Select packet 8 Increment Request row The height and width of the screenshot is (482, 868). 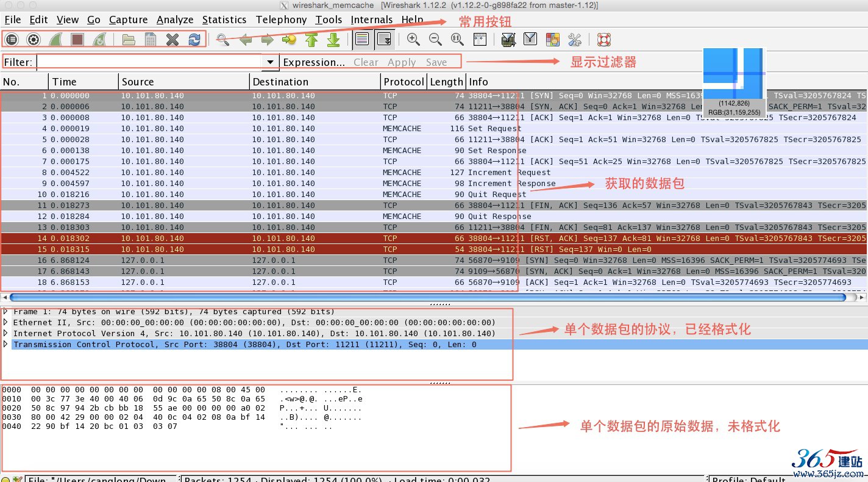(x=434, y=172)
